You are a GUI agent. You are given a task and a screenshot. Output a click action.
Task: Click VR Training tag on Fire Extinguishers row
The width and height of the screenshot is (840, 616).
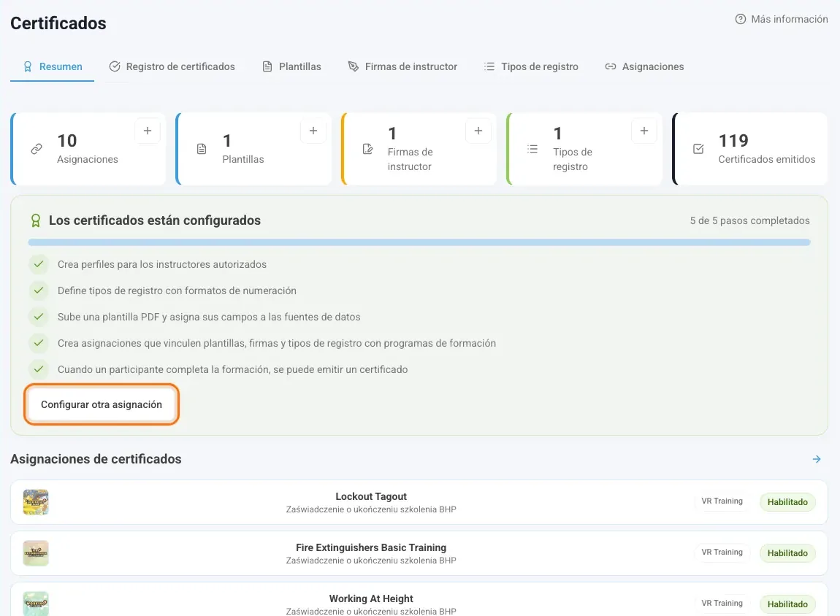pos(722,552)
